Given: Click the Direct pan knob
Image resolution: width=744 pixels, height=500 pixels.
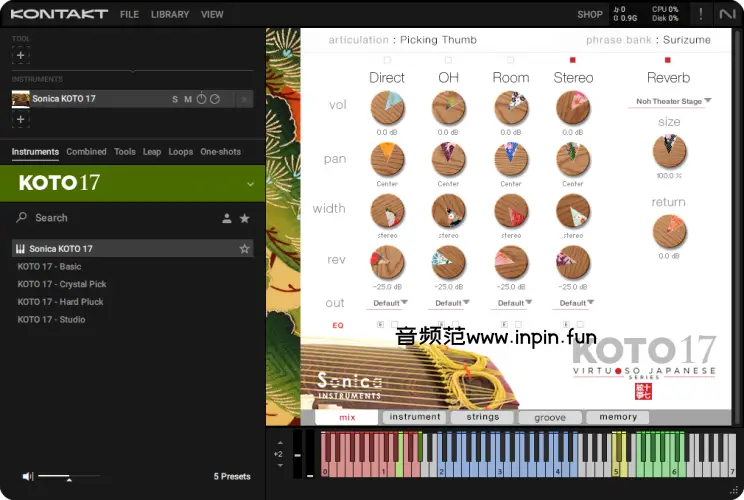Looking at the screenshot, I should tap(387, 159).
